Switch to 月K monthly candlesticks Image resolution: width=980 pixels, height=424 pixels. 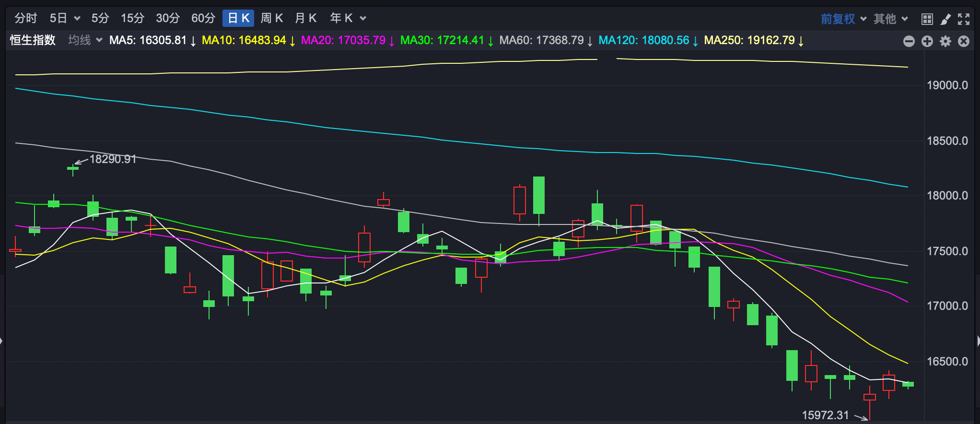coord(306,18)
